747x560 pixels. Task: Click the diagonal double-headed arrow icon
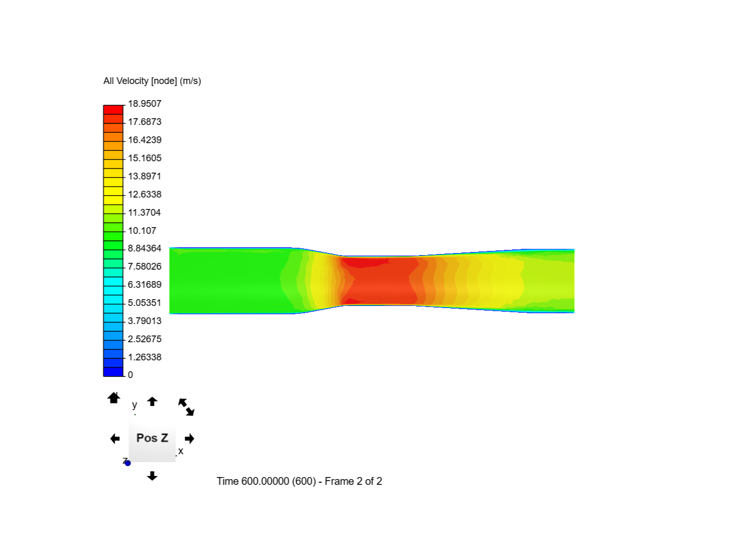pos(186,407)
